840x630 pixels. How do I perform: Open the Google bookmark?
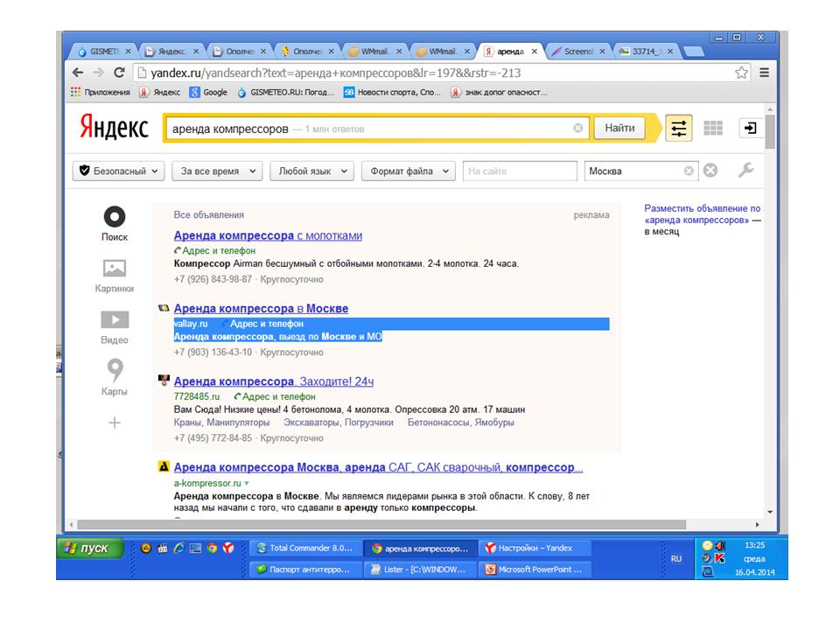tap(209, 92)
